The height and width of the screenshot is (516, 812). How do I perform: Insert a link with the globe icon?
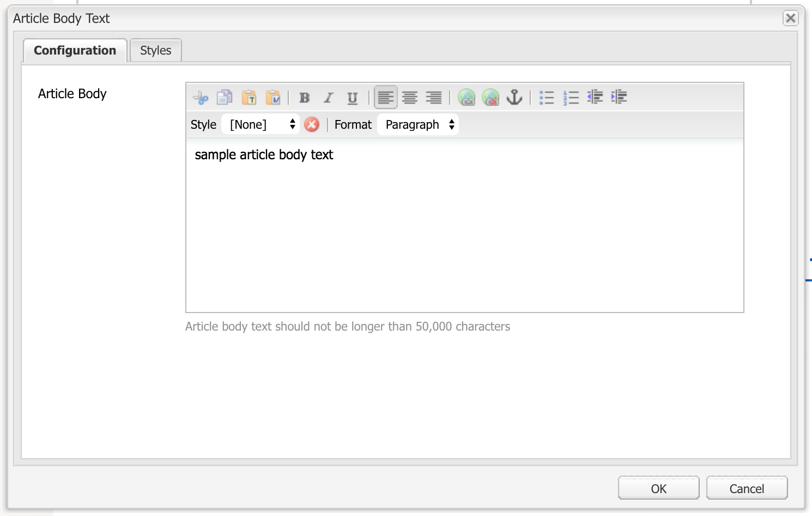click(466, 98)
